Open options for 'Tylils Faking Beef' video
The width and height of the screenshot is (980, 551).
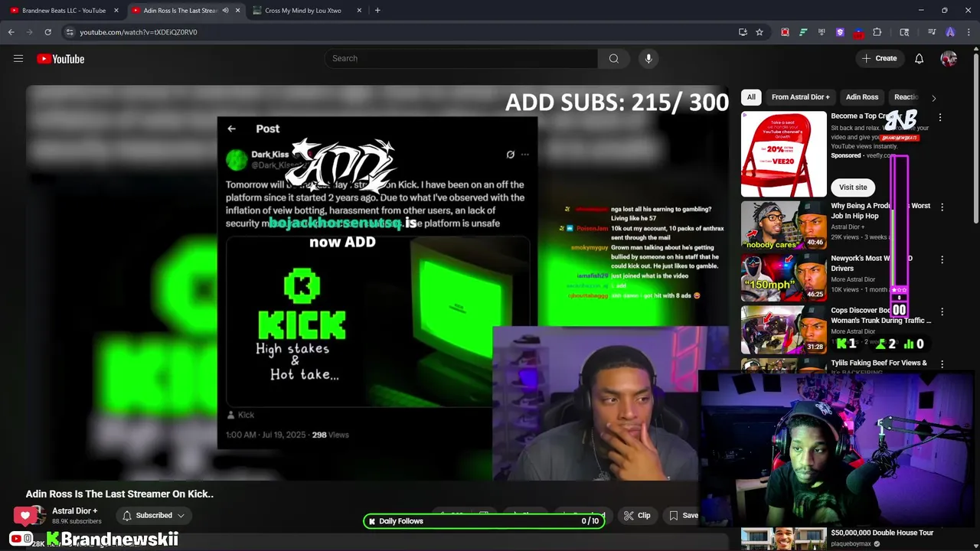tap(942, 364)
